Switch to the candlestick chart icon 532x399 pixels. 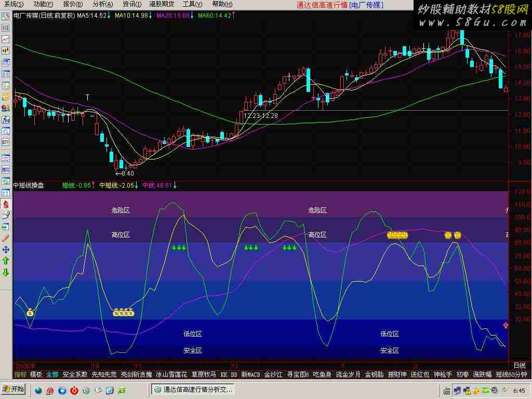[x=5, y=50]
